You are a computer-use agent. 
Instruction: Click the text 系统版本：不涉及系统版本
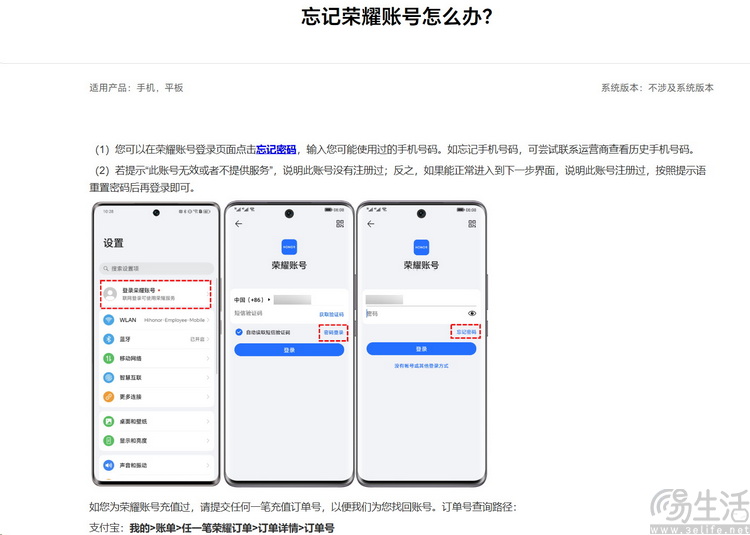click(657, 88)
